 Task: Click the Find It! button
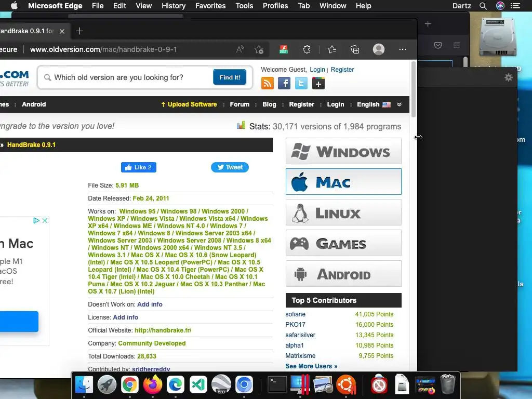click(x=230, y=77)
